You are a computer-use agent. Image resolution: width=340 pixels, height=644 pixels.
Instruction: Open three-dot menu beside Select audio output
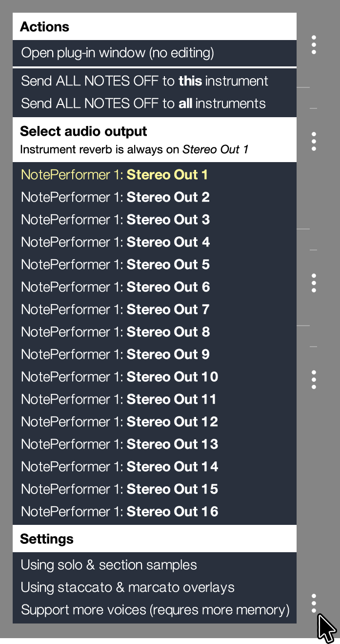[x=314, y=141]
